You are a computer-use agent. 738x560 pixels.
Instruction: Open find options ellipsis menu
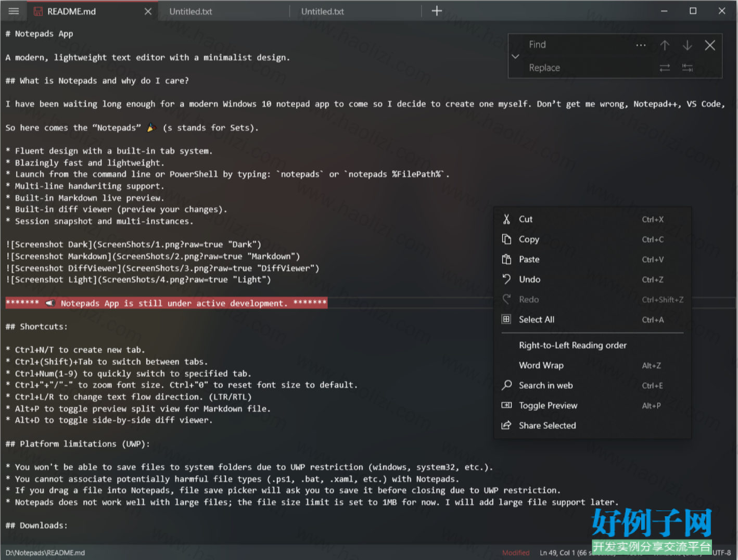[x=641, y=45]
